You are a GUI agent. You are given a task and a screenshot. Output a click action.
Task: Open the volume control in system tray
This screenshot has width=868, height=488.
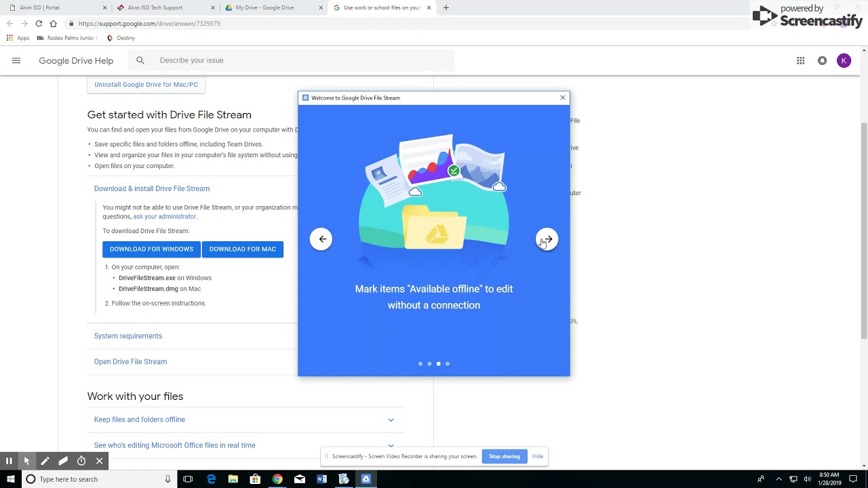tap(807, 479)
